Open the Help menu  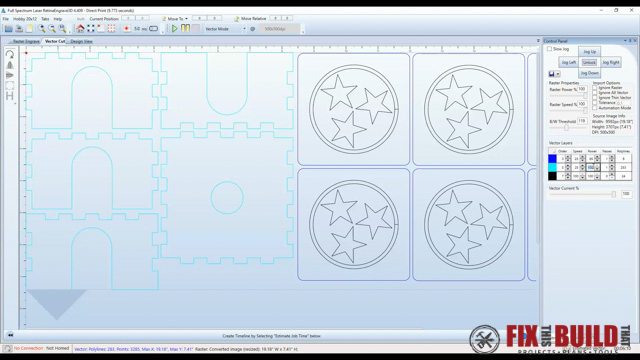coord(58,19)
